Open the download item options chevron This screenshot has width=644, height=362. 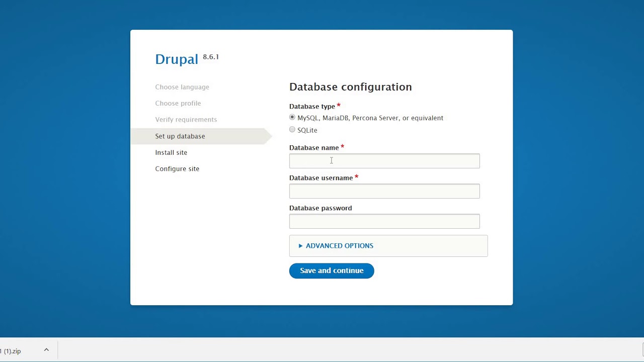(46, 350)
